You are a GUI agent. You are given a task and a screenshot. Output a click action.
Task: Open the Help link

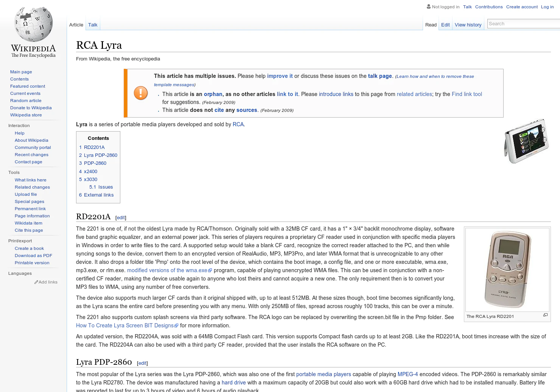20,133
